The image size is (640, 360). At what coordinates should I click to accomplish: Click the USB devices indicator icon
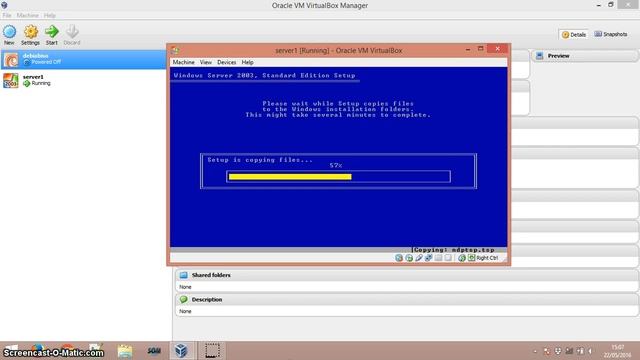point(418,258)
